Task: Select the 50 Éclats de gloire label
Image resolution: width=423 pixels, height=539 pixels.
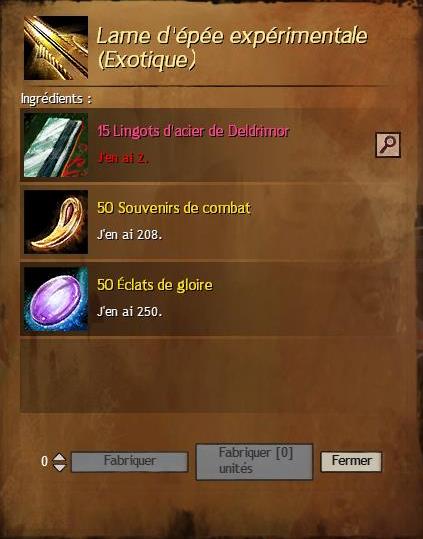Action: coord(155,285)
